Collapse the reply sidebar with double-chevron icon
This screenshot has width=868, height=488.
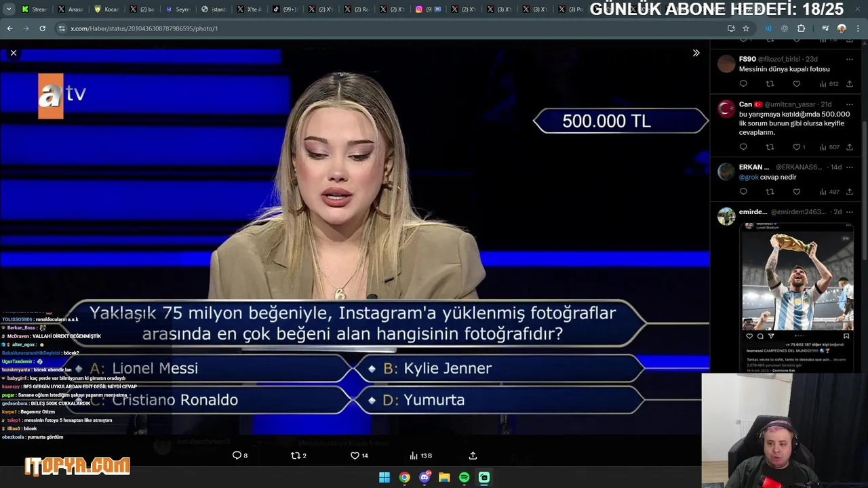coord(696,53)
